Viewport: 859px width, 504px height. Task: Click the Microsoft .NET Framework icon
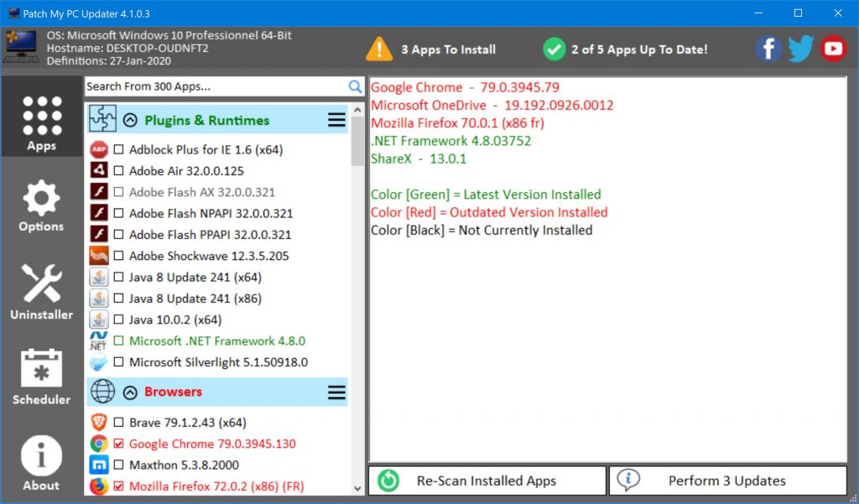[99, 340]
